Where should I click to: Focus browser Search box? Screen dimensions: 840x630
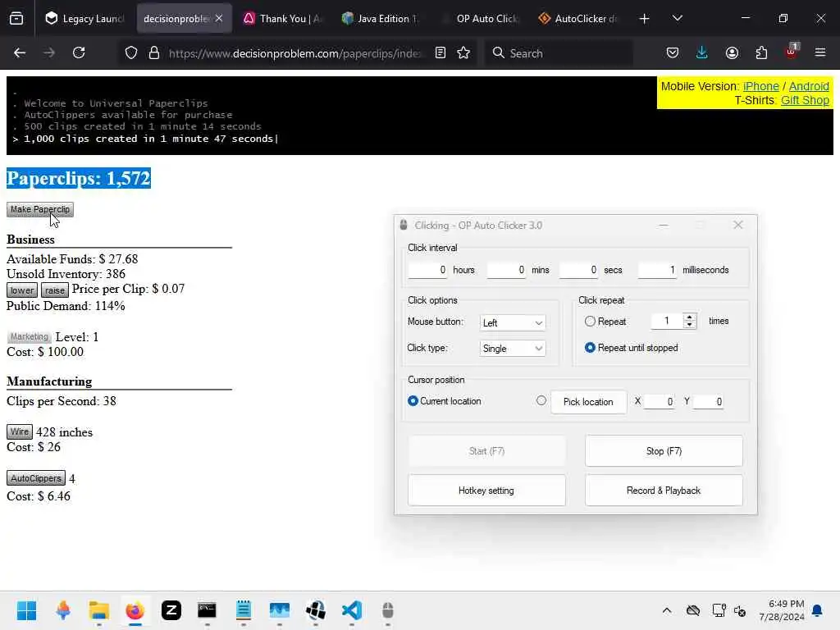[559, 53]
